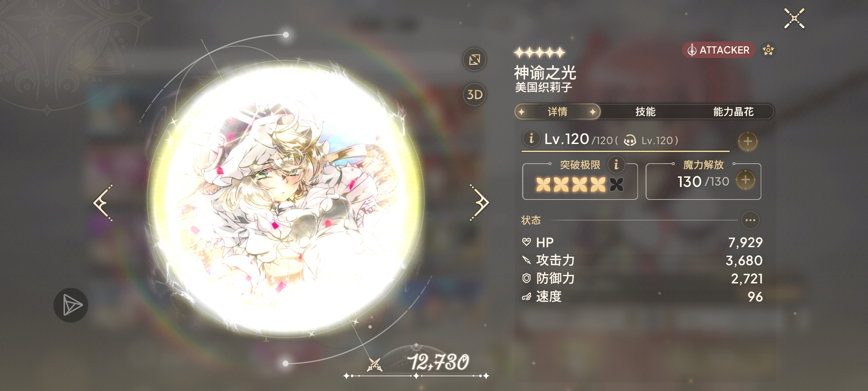Go to previous character with left arrow
868x391 pixels.
coord(103,203)
